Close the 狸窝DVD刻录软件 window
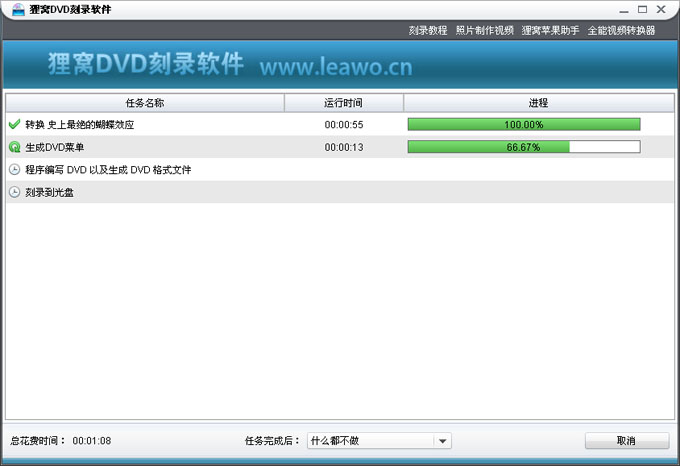 661,9
